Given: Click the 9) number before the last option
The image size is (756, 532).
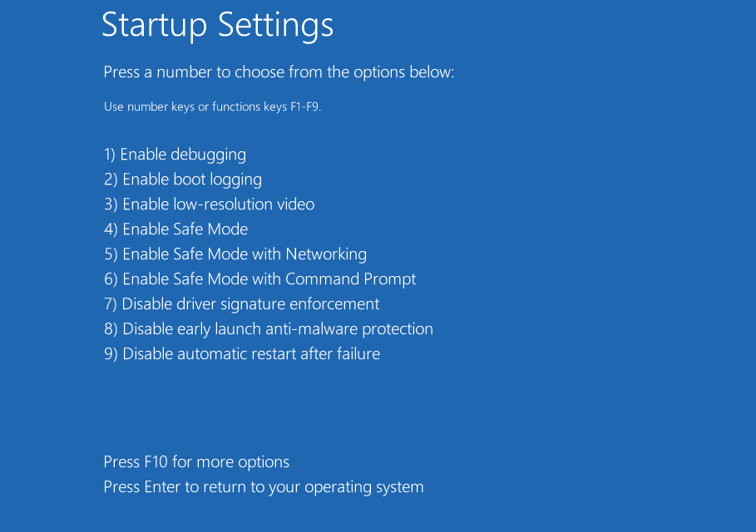Looking at the screenshot, I should [111, 354].
